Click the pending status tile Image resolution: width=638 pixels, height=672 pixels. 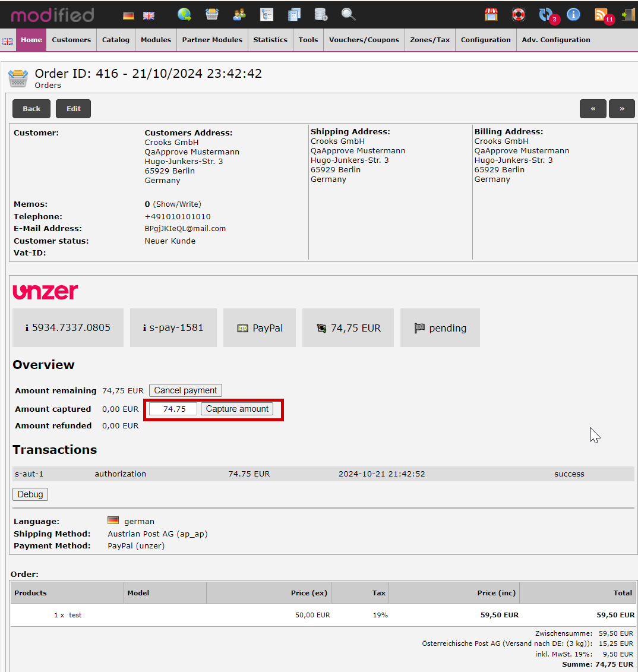440,327
